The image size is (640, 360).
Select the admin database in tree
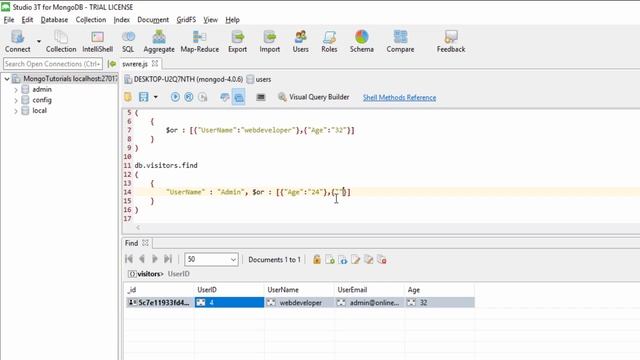coord(42,89)
